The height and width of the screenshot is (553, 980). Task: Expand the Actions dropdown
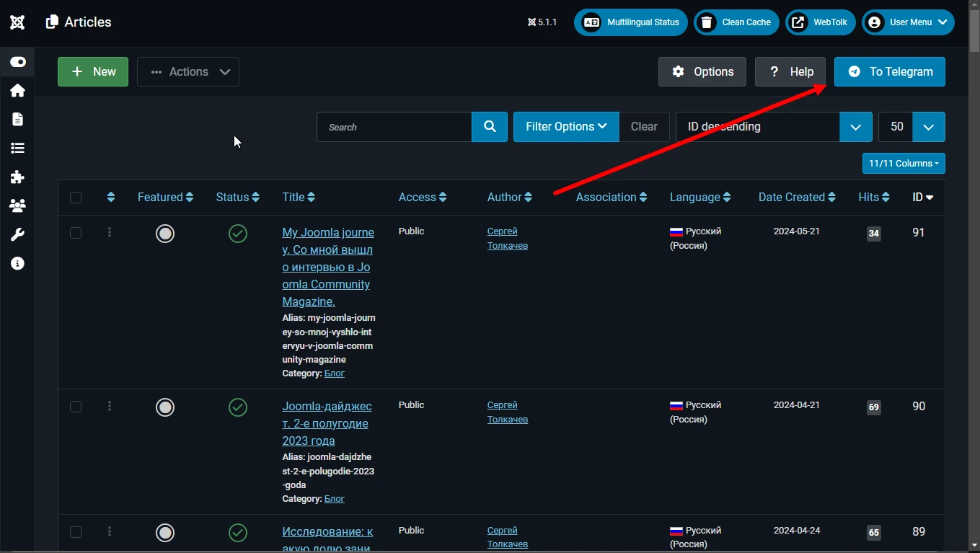(188, 71)
